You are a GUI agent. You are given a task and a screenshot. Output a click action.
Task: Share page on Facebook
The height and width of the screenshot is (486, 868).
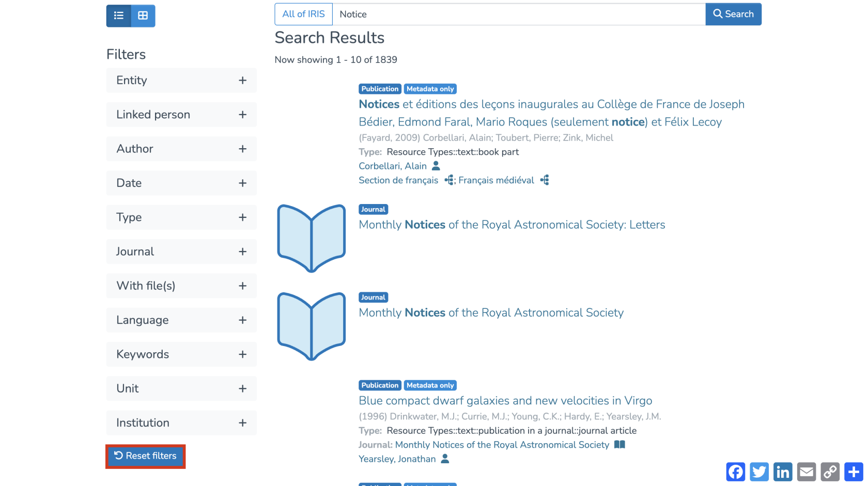(736, 472)
